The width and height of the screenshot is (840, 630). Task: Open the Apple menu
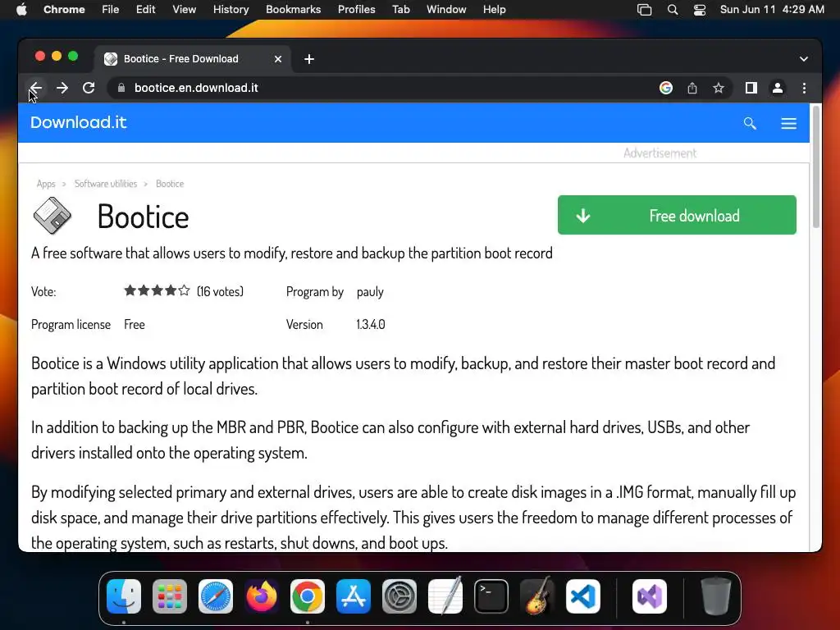click(21, 10)
